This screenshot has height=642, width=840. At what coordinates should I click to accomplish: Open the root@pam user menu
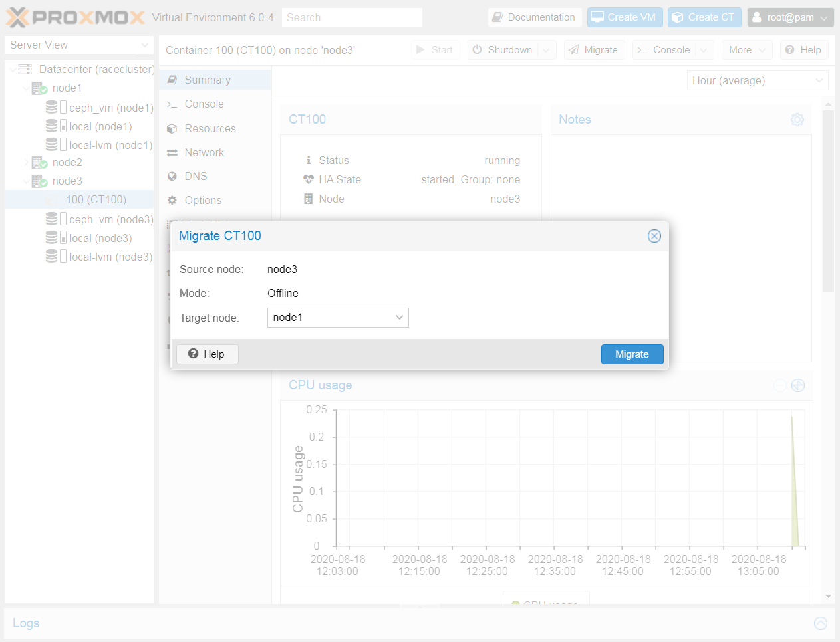tap(790, 17)
